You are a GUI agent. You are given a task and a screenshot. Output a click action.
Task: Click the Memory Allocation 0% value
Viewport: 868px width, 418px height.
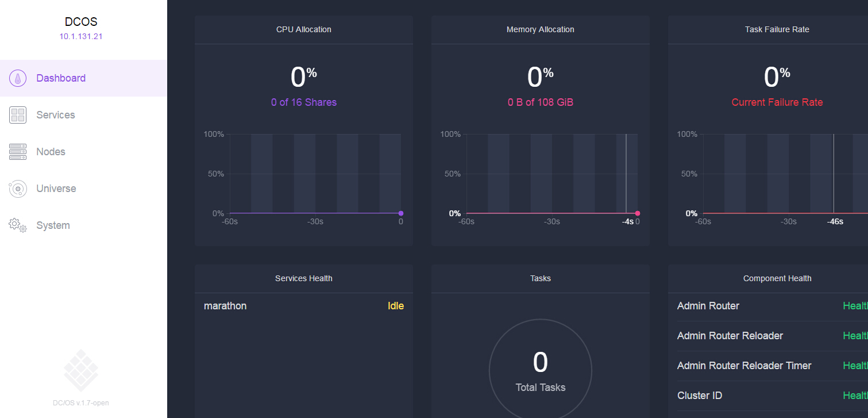click(541, 77)
